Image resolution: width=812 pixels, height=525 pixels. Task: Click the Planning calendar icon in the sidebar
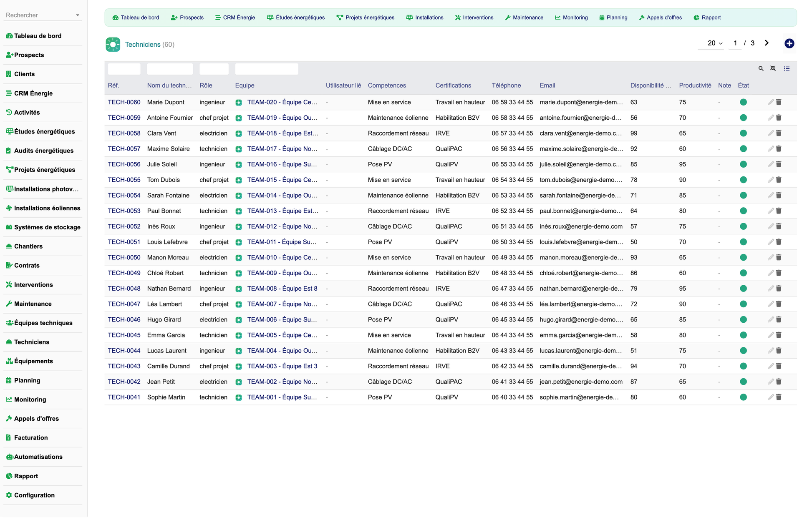click(x=9, y=380)
